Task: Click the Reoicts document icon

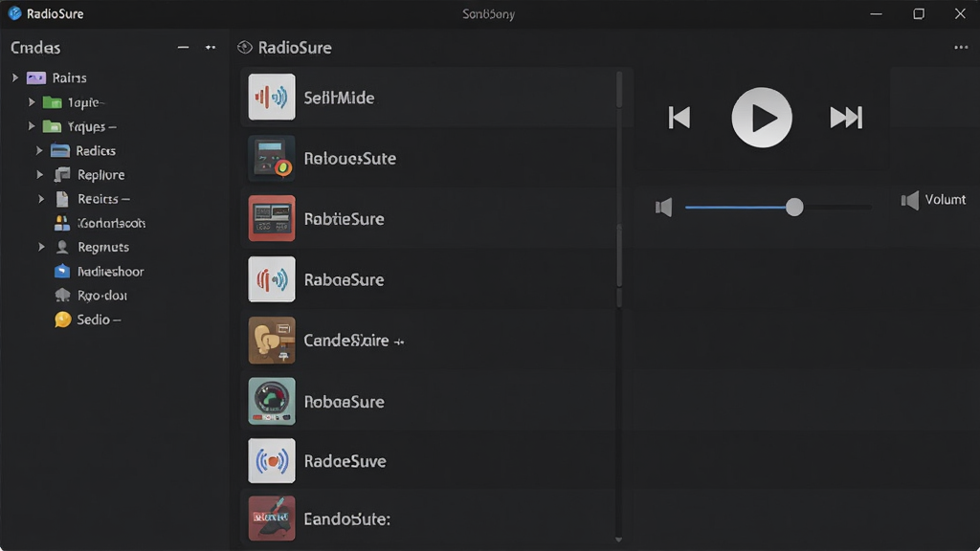Action: click(62, 199)
